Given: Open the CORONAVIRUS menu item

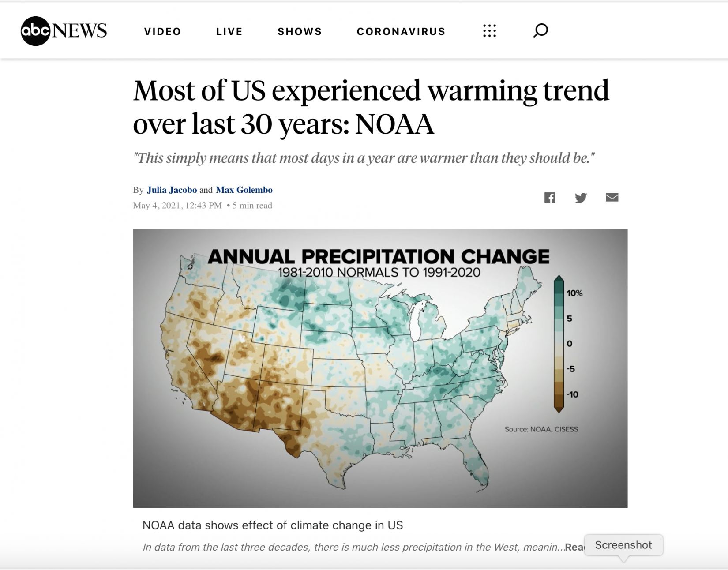Looking at the screenshot, I should [x=401, y=31].
